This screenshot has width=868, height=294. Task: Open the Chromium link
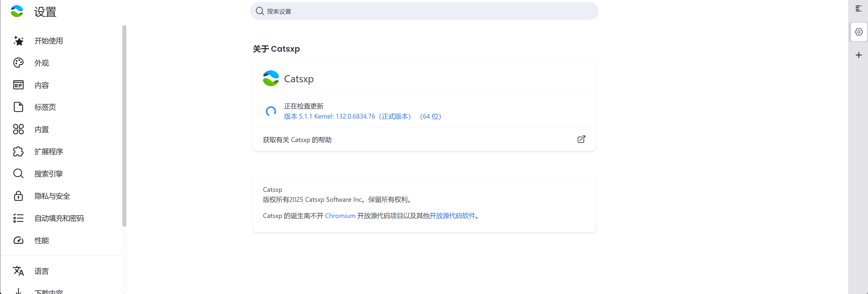(340, 216)
